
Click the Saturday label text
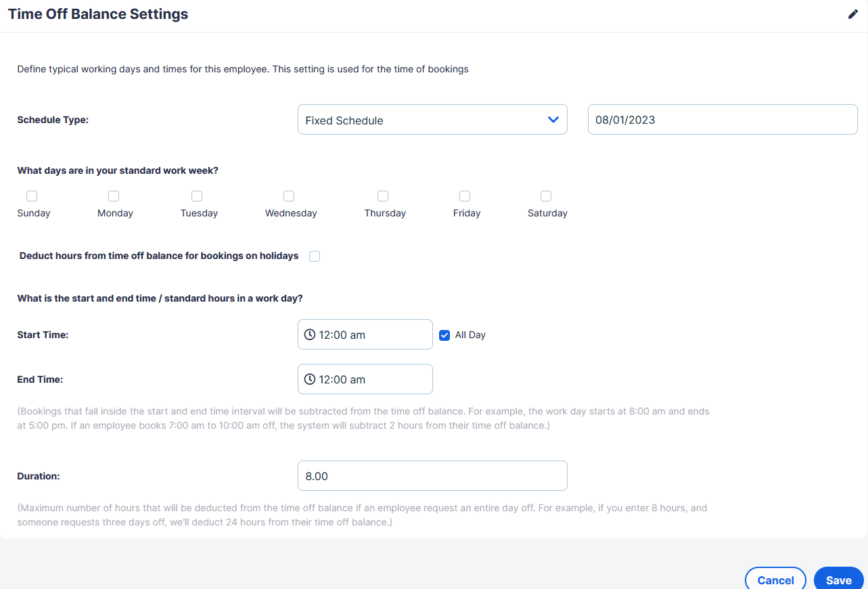click(547, 213)
